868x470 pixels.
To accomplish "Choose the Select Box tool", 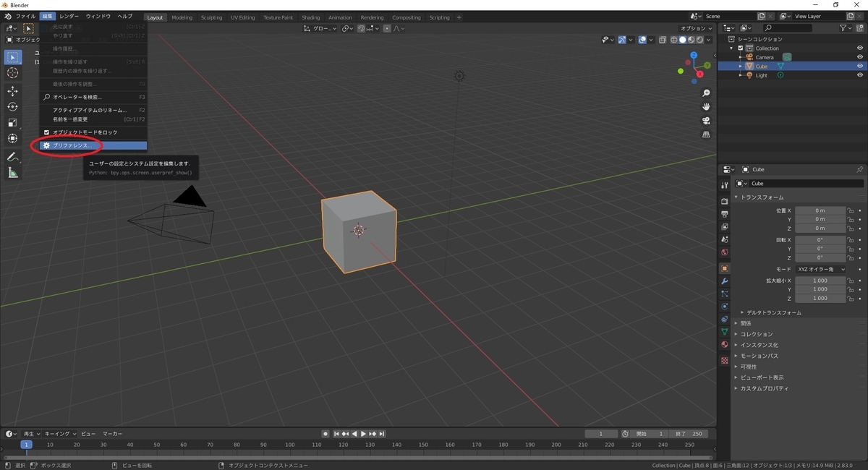I will coord(13,57).
